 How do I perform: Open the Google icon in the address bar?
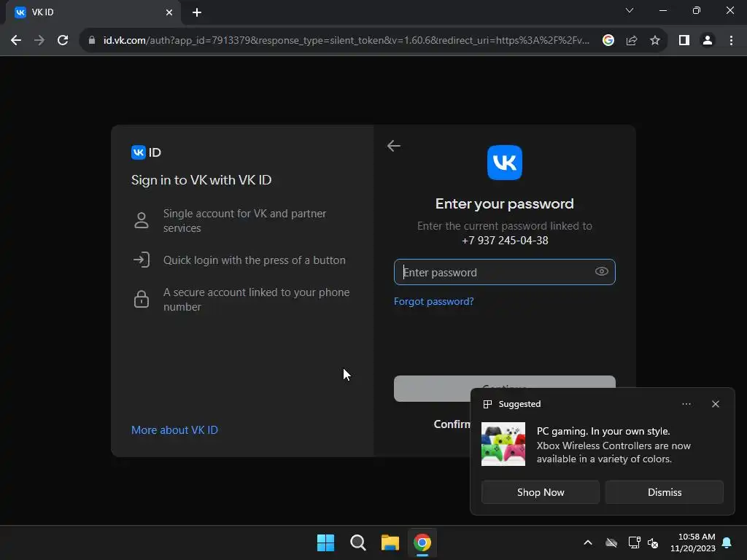coord(608,41)
